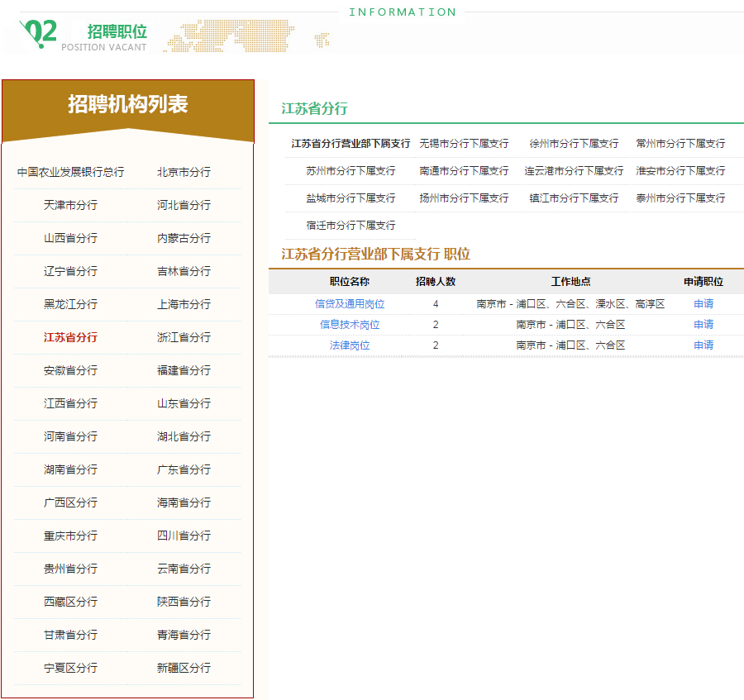Switch to 无锡市分行下属支行 tab
Viewport: 744px width, 700px height.
pos(464,143)
